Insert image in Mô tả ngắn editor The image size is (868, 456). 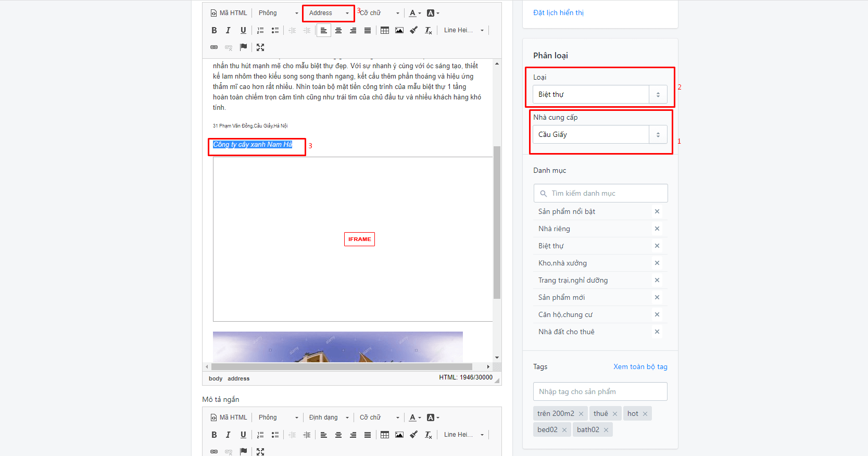click(399, 435)
